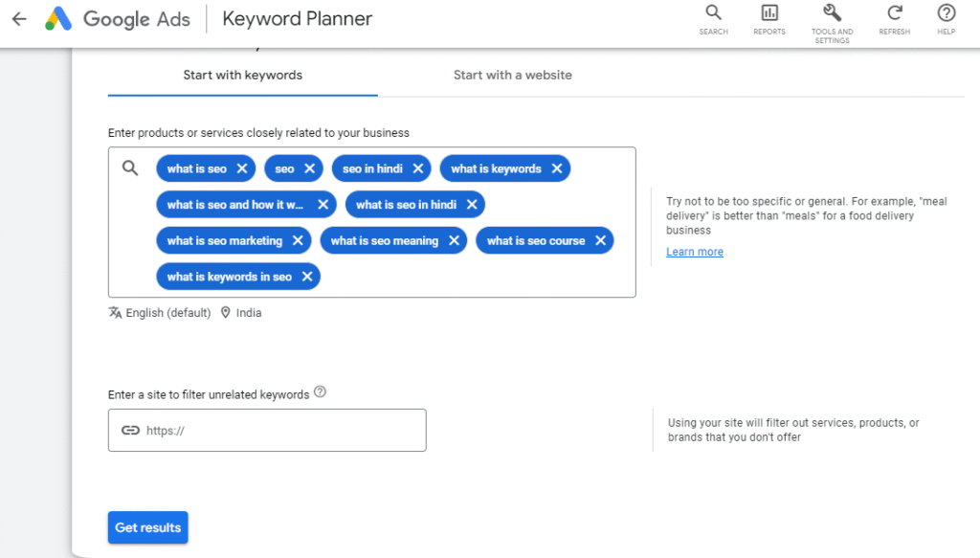This screenshot has width=980, height=558.
Task: Select the 'seo in hindi' chip text
Action: (372, 168)
